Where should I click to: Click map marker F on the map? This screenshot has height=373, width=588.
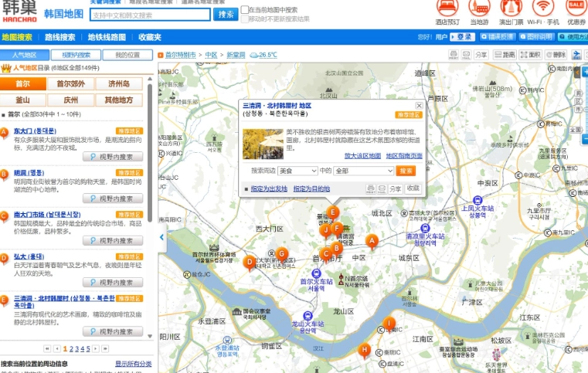pyautogui.click(x=337, y=229)
